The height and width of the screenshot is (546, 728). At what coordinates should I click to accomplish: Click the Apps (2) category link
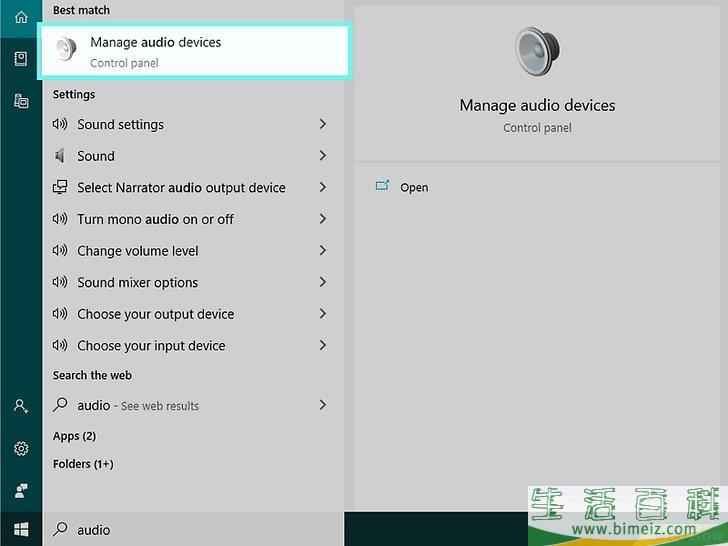click(74, 436)
